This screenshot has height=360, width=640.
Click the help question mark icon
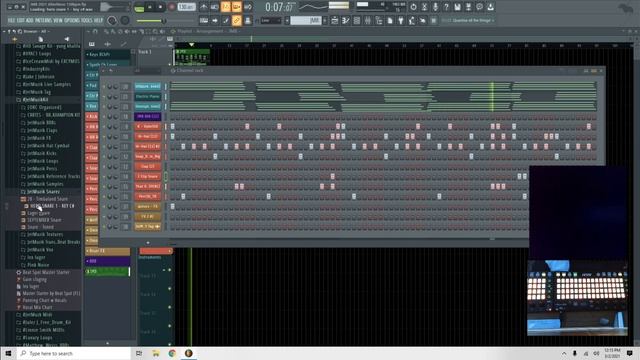pos(446,7)
